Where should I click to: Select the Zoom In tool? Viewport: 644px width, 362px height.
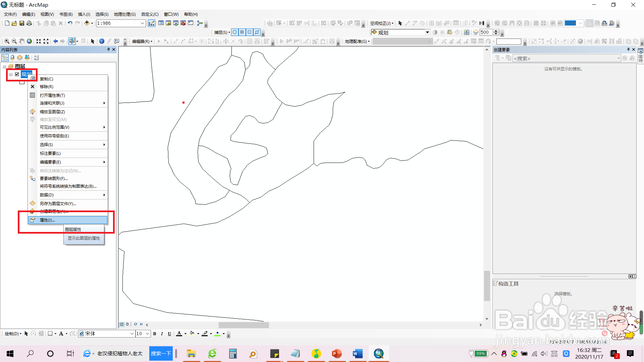tap(6, 41)
